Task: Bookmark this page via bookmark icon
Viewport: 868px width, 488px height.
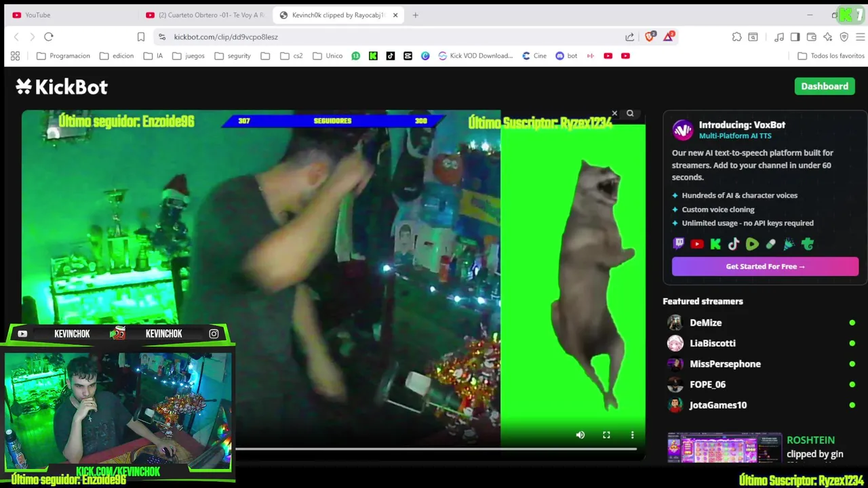Action: point(141,37)
